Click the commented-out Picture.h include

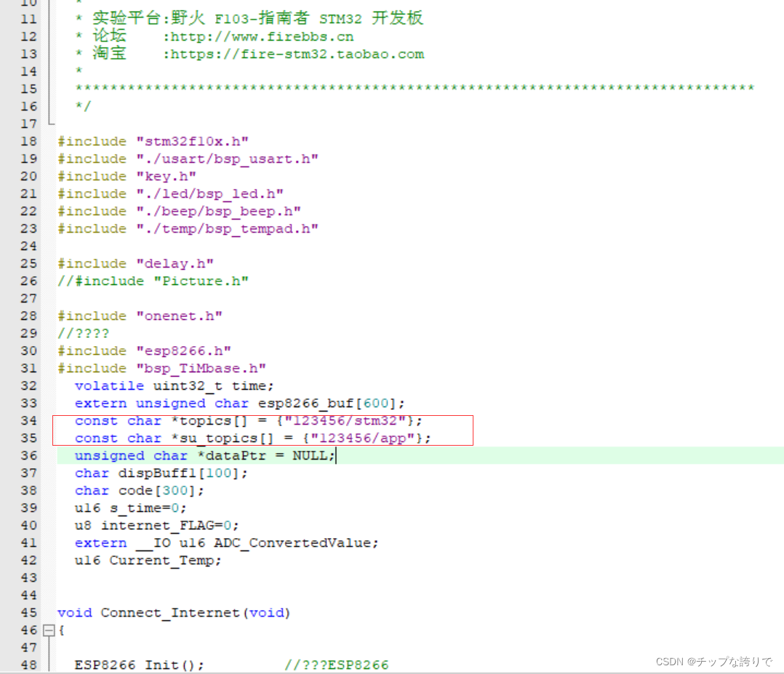[153, 281]
